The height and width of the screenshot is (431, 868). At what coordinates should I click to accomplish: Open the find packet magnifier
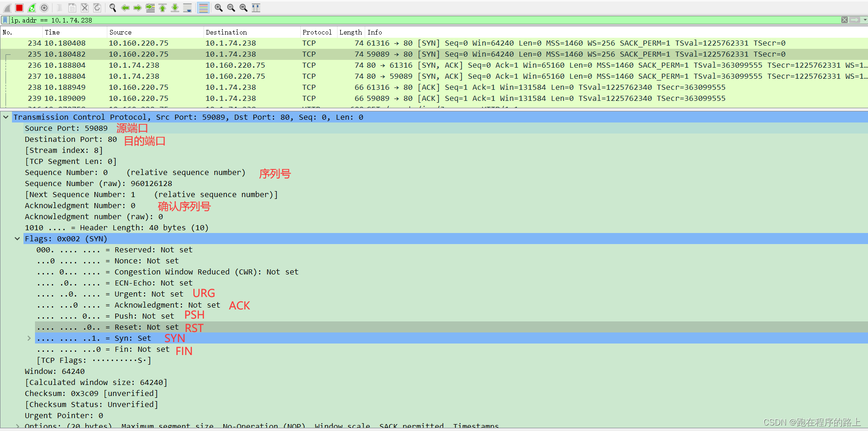coord(113,8)
